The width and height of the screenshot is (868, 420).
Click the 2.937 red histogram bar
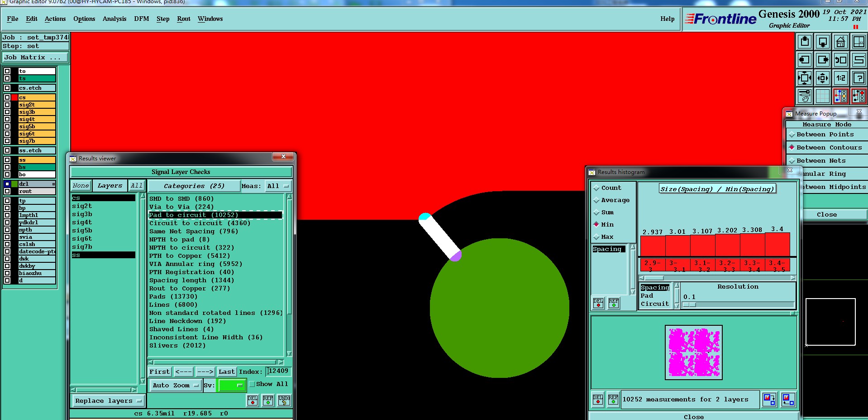[653, 246]
